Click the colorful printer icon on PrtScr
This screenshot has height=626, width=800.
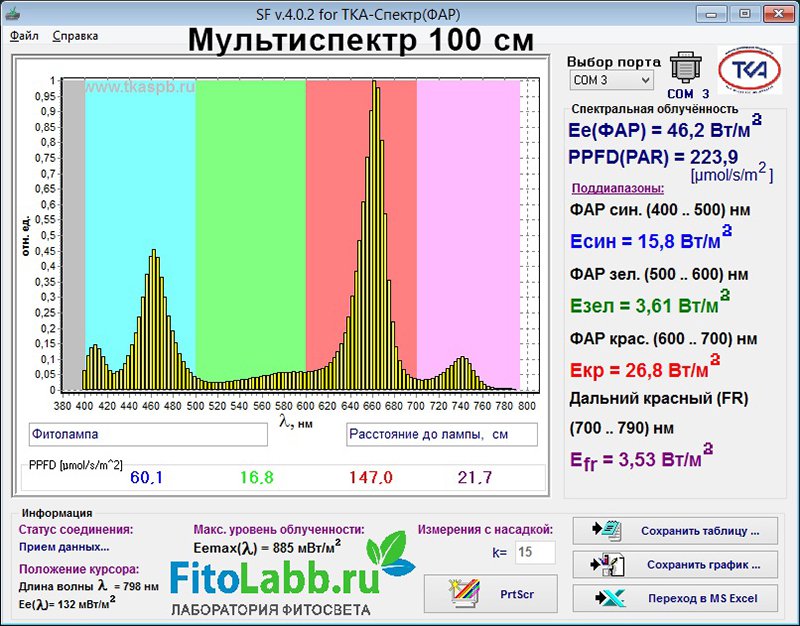point(466,592)
